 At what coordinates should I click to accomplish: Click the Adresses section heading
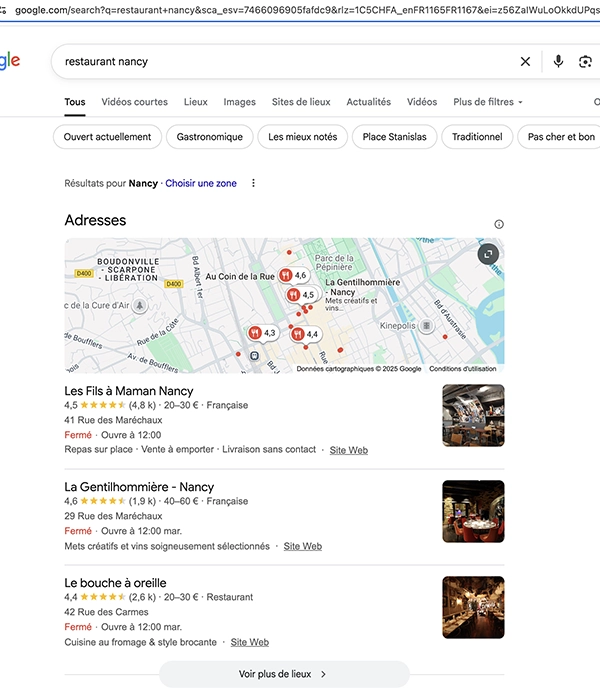[x=95, y=220]
